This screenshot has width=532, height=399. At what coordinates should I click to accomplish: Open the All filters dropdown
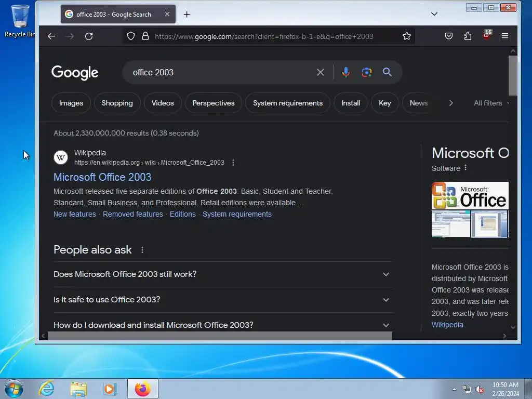(x=491, y=103)
